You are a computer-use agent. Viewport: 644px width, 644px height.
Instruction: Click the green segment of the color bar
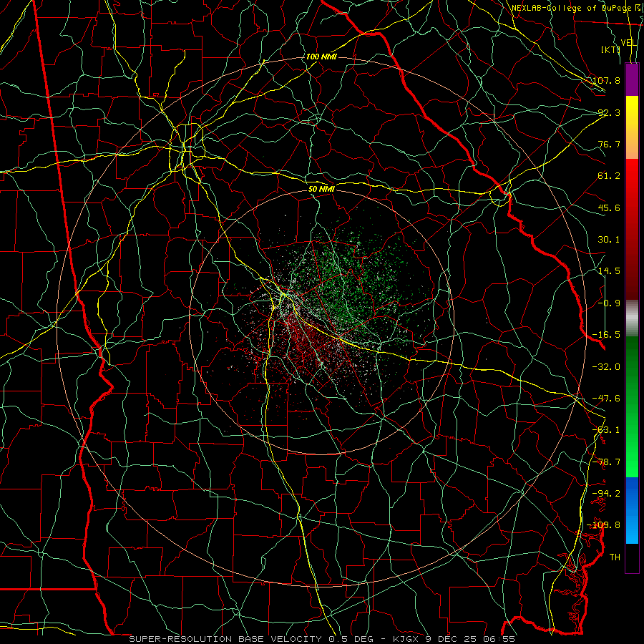[632, 406]
